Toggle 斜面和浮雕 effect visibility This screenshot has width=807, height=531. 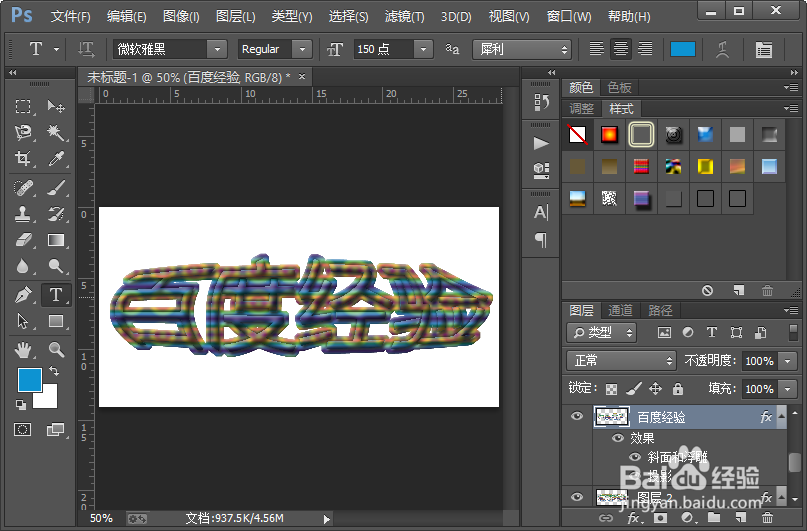tap(635, 456)
